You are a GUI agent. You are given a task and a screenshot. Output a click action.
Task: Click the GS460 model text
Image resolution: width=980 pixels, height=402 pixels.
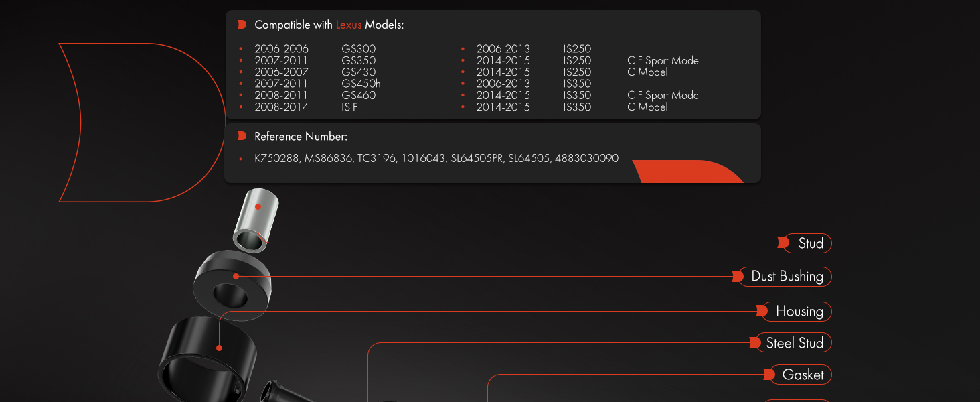coord(358,95)
